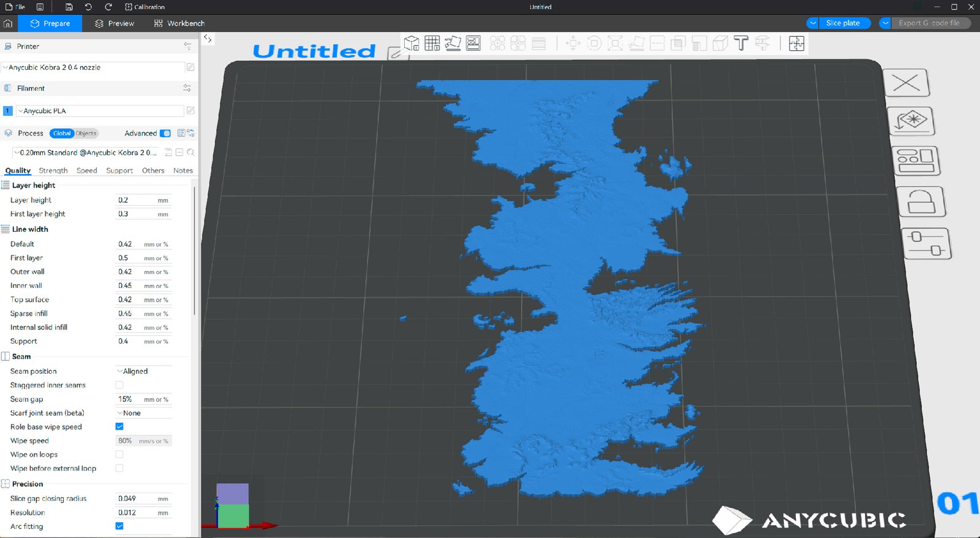
Task: Click the Slice plate button
Action: tap(843, 23)
